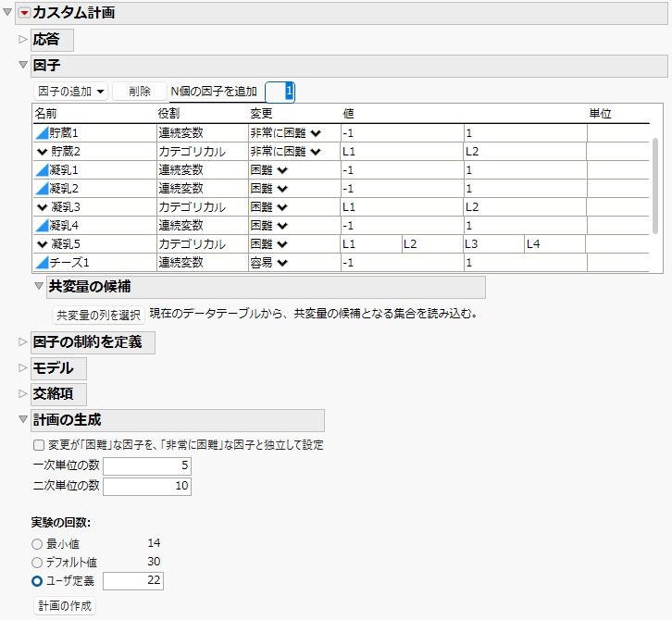The width and height of the screenshot is (672, 620).
Task: Select the デフォルト値 radio button
Action: pyautogui.click(x=37, y=563)
